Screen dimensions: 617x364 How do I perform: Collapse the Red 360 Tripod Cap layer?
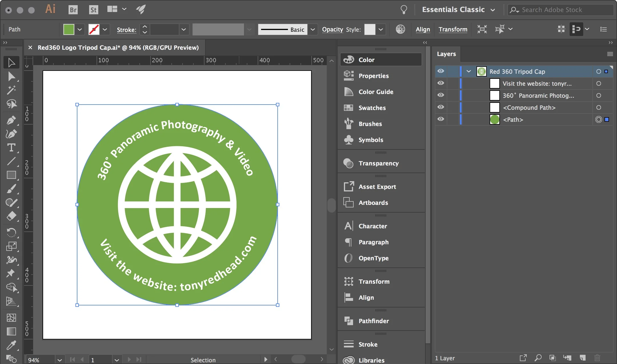(x=468, y=71)
